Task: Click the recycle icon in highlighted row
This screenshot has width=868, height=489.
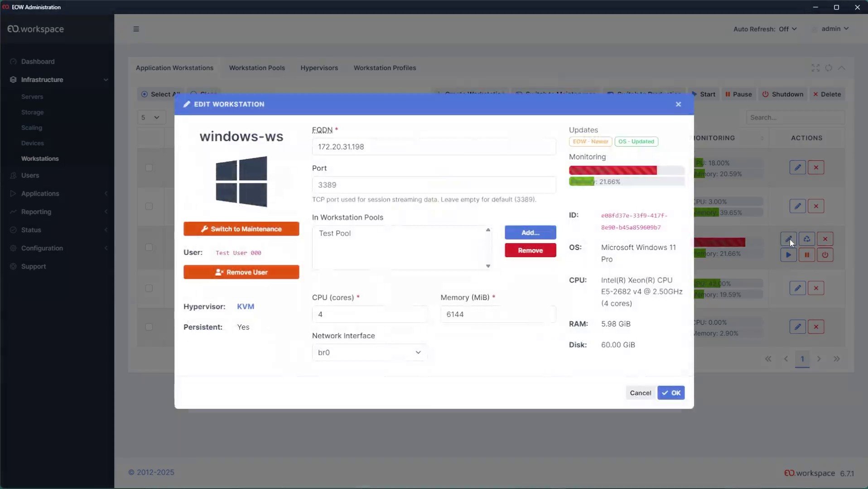Action: (x=807, y=239)
